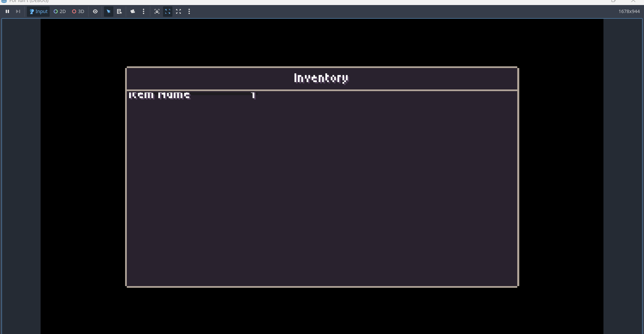Image resolution: width=644 pixels, height=334 pixels.
Task: Switch to 3D selection mode
Action: pos(78,11)
